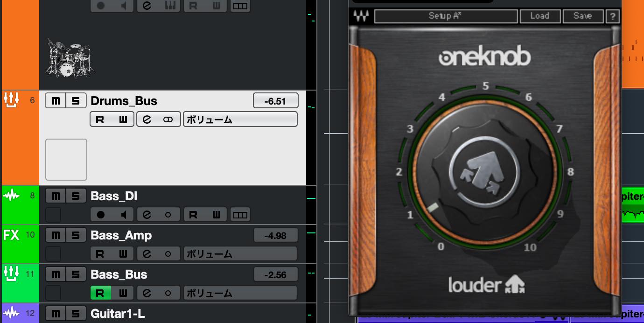Image resolution: width=644 pixels, height=323 pixels.
Task: Click the small circle bypass icon on Bass_DI
Action: 168,215
